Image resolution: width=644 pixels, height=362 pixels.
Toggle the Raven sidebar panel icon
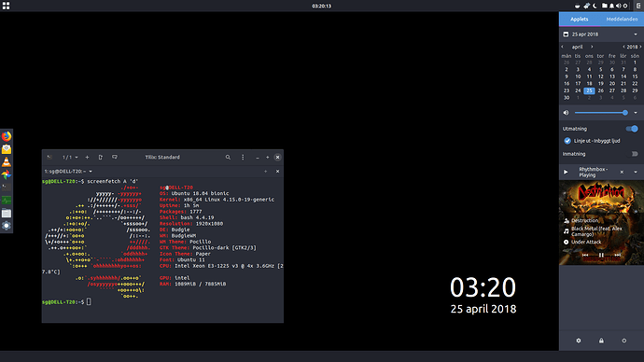pyautogui.click(x=638, y=6)
